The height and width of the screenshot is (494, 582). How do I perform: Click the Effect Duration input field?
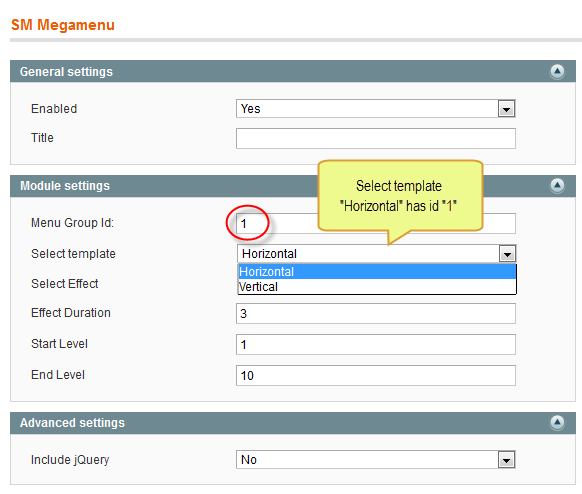click(x=376, y=314)
